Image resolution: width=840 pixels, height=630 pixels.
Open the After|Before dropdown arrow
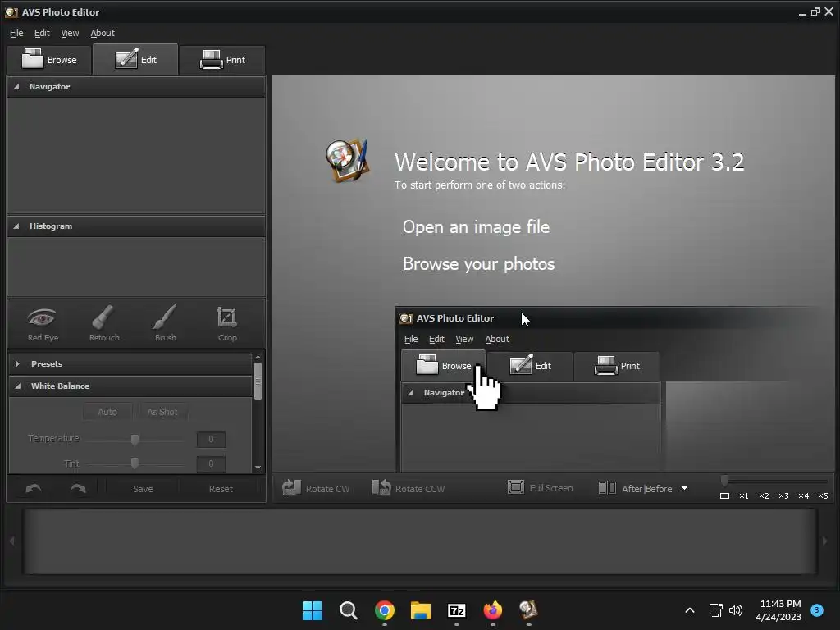pyautogui.click(x=684, y=489)
